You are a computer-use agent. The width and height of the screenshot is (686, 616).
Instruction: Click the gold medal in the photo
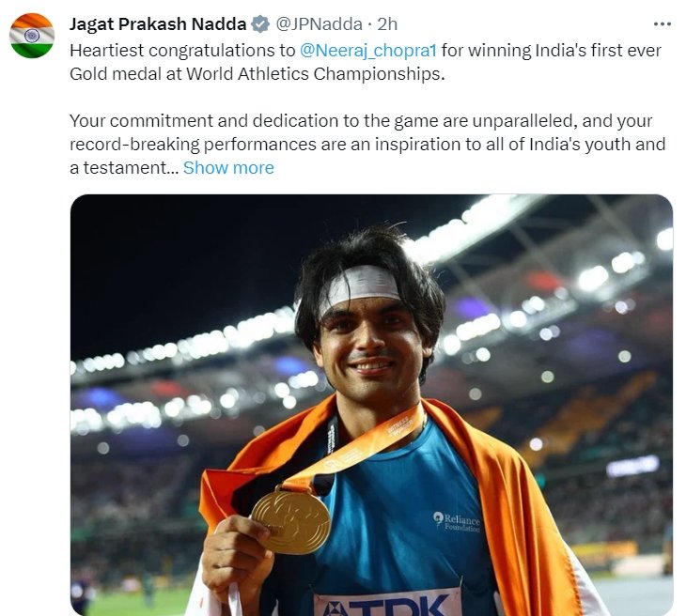(x=291, y=521)
